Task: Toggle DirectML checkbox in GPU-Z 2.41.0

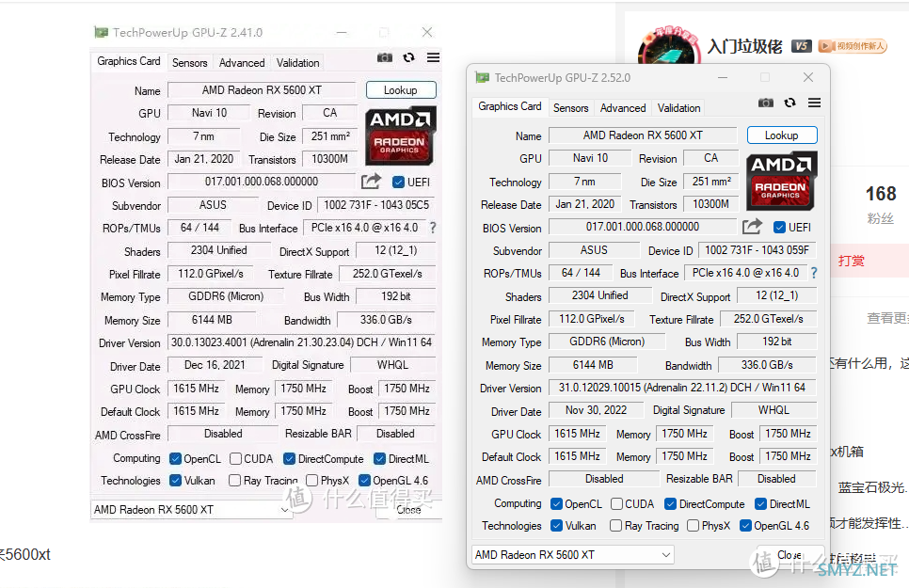Action: tap(380, 459)
